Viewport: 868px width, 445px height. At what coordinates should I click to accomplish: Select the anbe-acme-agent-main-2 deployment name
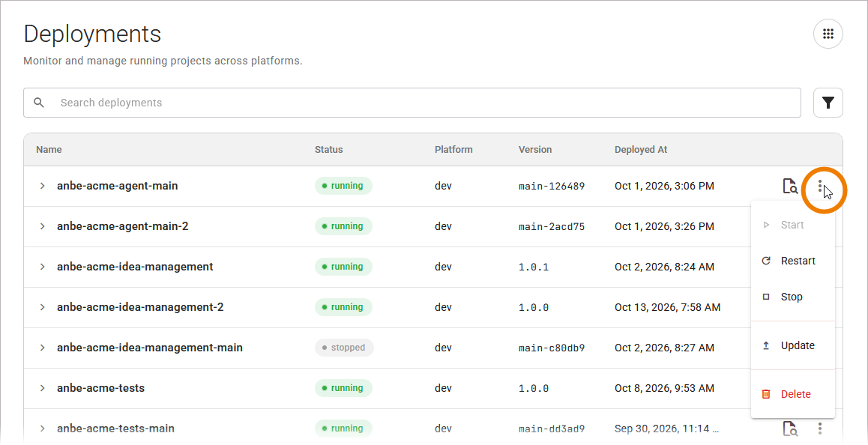(122, 226)
